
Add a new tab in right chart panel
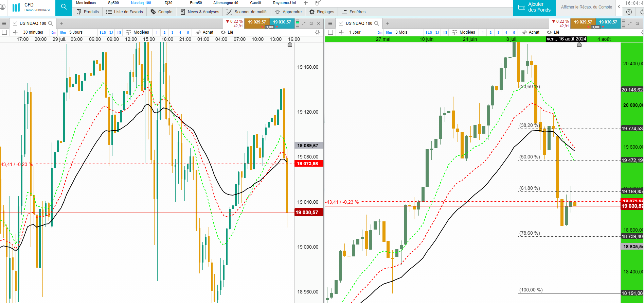[x=388, y=23]
